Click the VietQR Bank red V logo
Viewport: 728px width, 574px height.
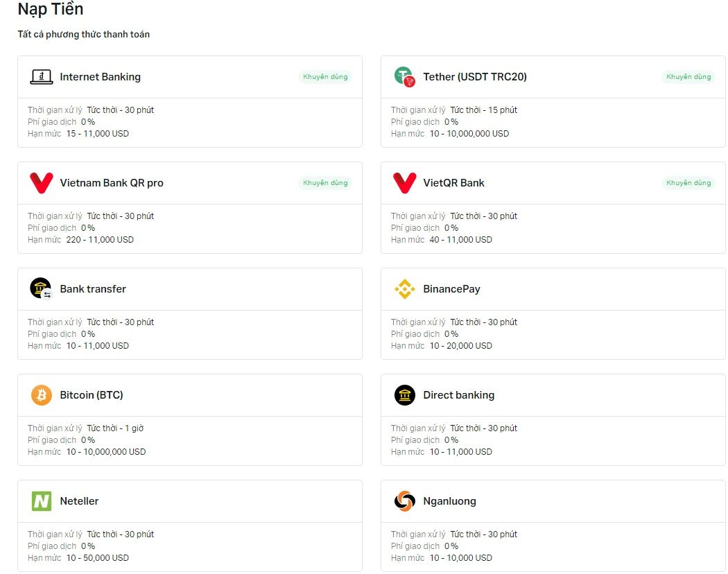[x=404, y=182]
